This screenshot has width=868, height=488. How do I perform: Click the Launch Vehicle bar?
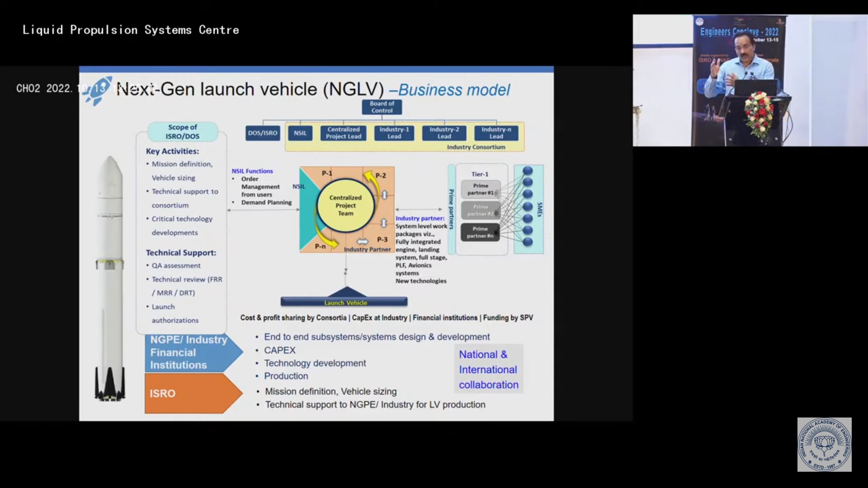pyautogui.click(x=344, y=302)
